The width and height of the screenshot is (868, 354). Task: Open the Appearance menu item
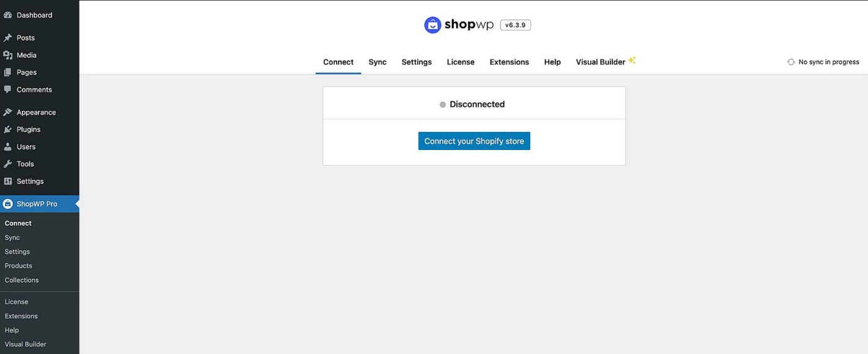point(40,112)
